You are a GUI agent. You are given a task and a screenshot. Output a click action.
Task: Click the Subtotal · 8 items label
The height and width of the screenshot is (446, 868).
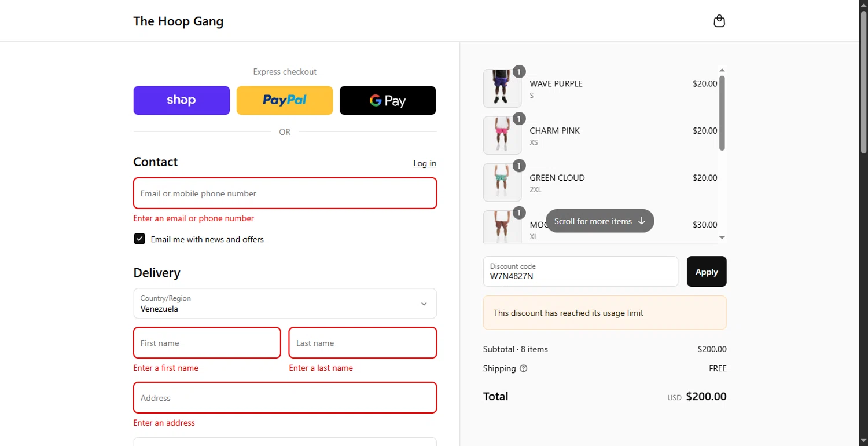(x=516, y=349)
